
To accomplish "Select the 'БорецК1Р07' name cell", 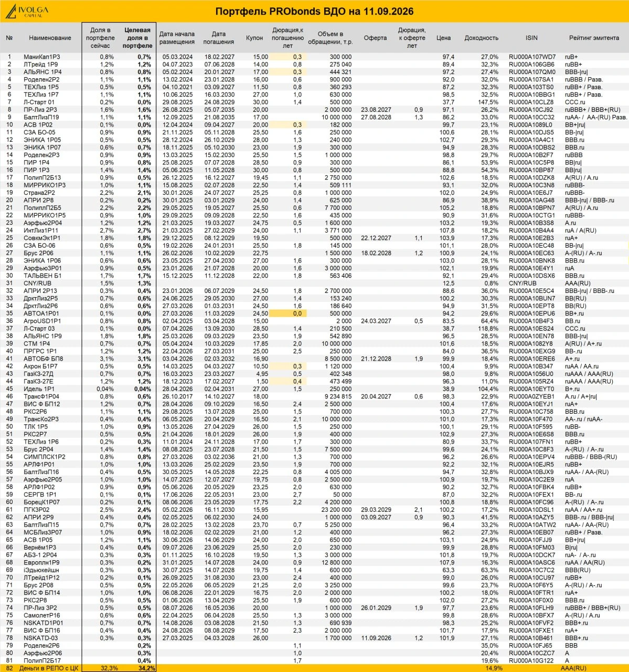I will coord(41,502).
